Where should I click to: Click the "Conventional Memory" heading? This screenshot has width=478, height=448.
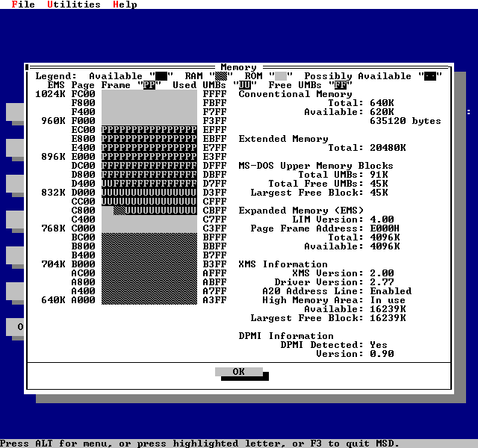295,94
